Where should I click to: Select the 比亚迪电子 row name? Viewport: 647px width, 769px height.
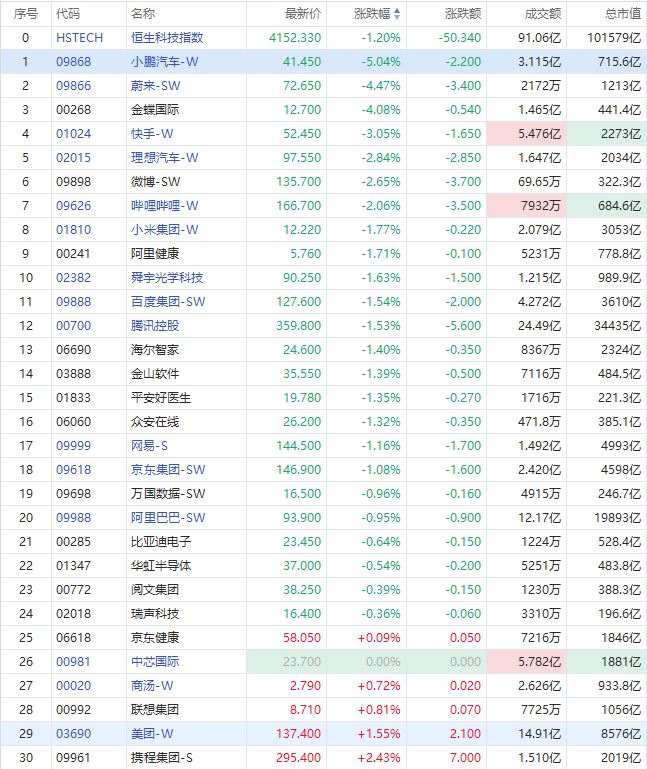[160, 542]
